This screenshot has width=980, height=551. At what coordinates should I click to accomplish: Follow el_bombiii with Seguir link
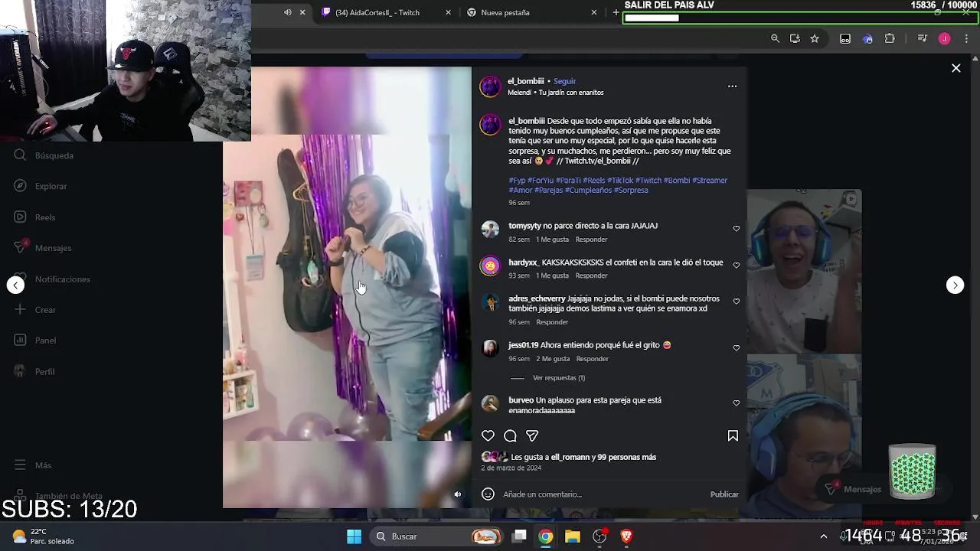(564, 81)
